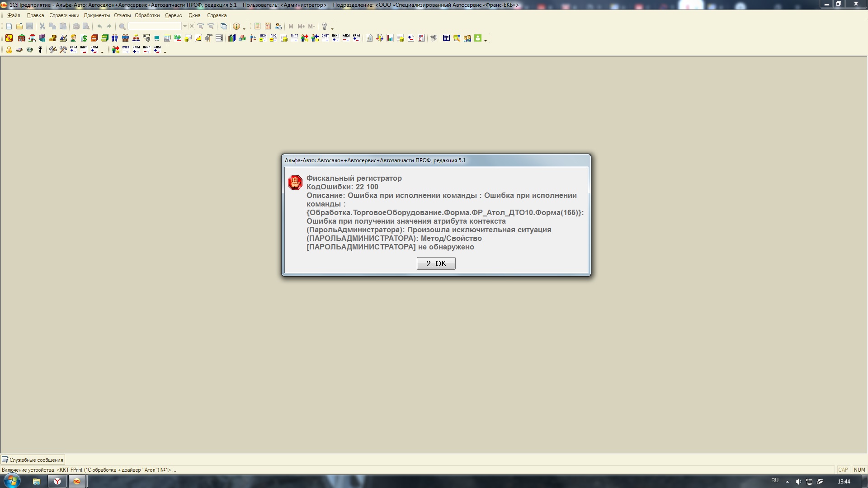The width and height of the screenshot is (868, 488).
Task: Click the organization chart icon
Action: point(136,38)
